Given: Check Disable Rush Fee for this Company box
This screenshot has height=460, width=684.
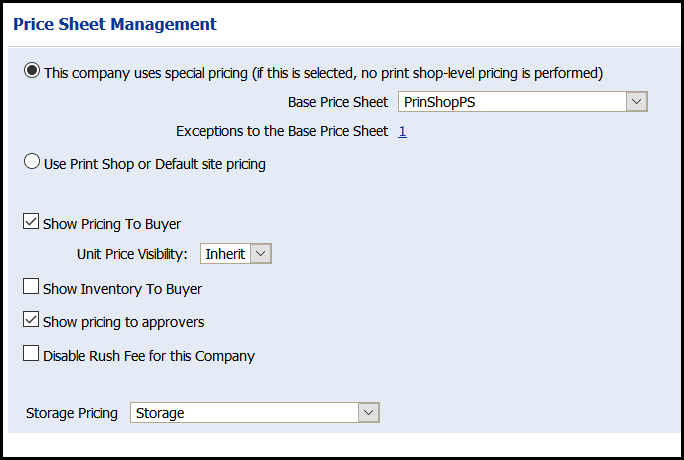Looking at the screenshot, I should [x=31, y=354].
